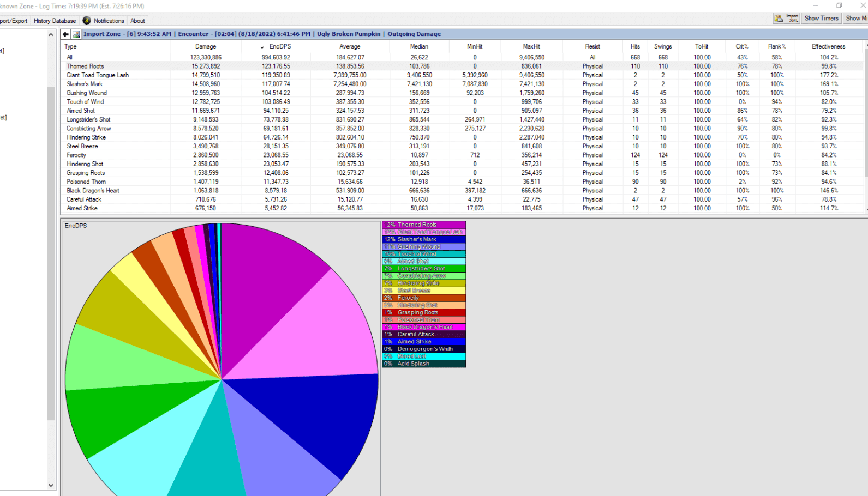Restore the window using title bar button
The image size is (868, 496).
point(839,5)
